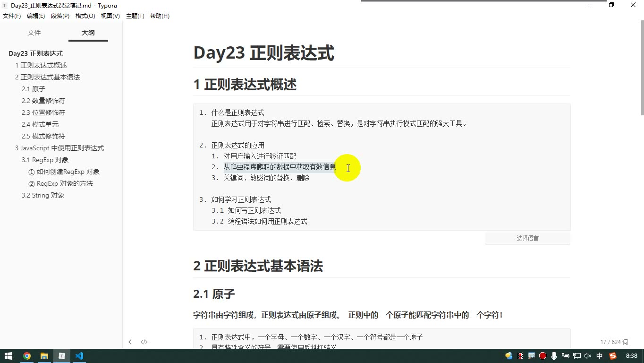644x363 pixels.
Task: Open Sogou input method tray icon
Action: tap(613, 356)
